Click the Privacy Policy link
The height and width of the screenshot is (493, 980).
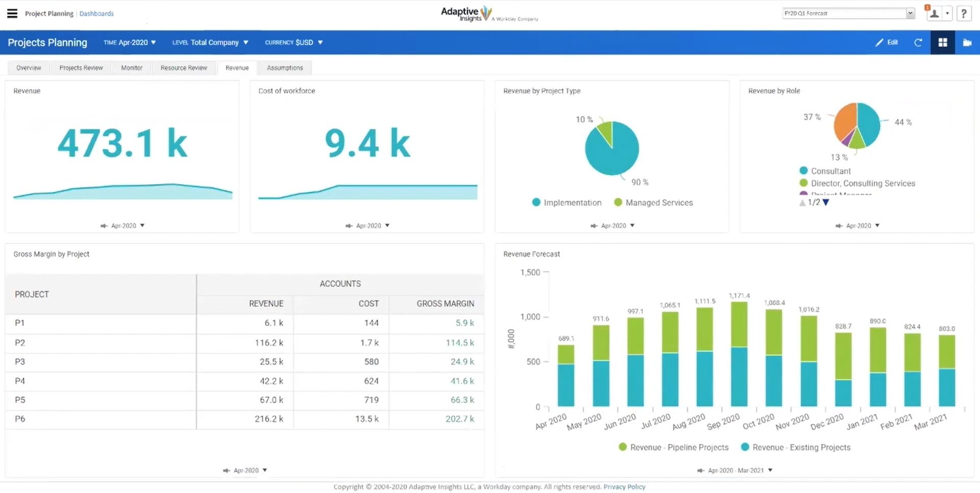pyautogui.click(x=624, y=486)
